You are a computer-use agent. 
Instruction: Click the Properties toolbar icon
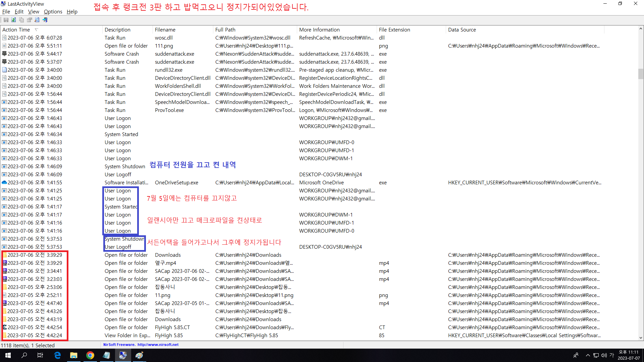click(x=30, y=20)
